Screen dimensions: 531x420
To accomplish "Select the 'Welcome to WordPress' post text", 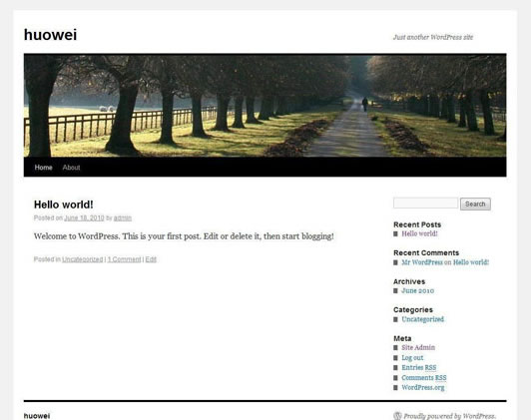I will pyautogui.click(x=184, y=236).
